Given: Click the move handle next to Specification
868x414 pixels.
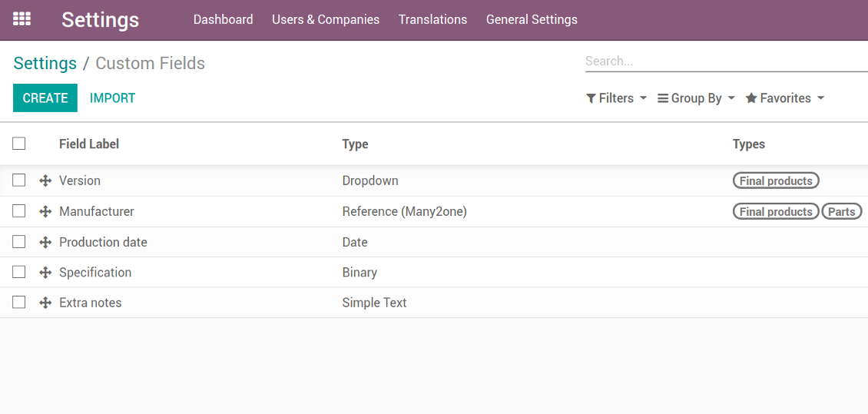Looking at the screenshot, I should 45,273.
